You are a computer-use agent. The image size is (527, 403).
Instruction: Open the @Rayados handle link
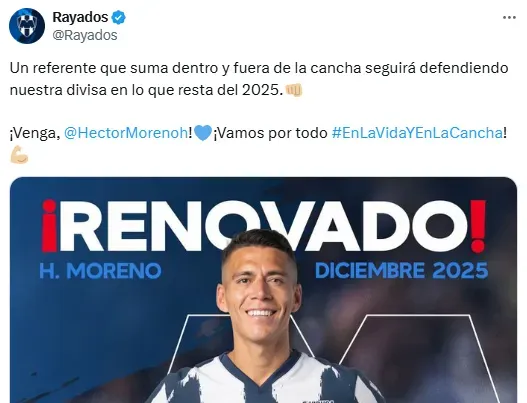85,35
